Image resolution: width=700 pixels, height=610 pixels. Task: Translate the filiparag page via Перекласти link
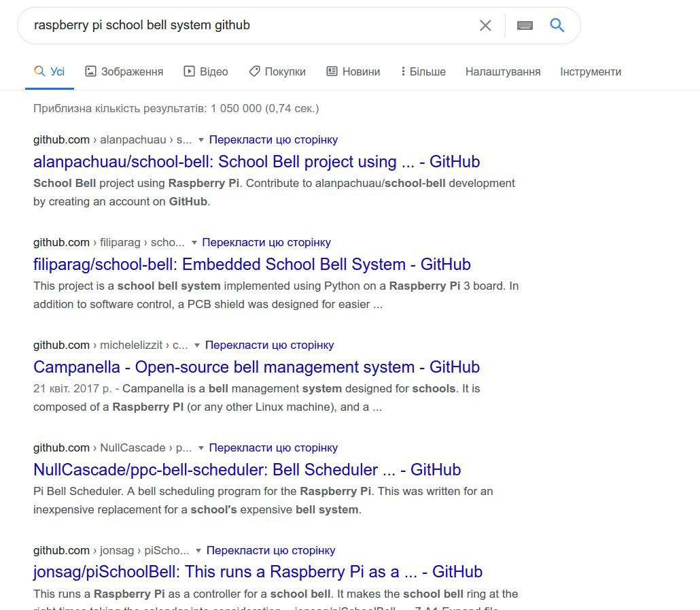266,243
